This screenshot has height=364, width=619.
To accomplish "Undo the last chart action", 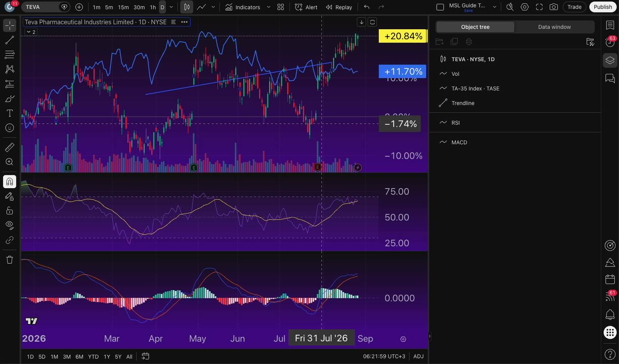I will 367,7.
